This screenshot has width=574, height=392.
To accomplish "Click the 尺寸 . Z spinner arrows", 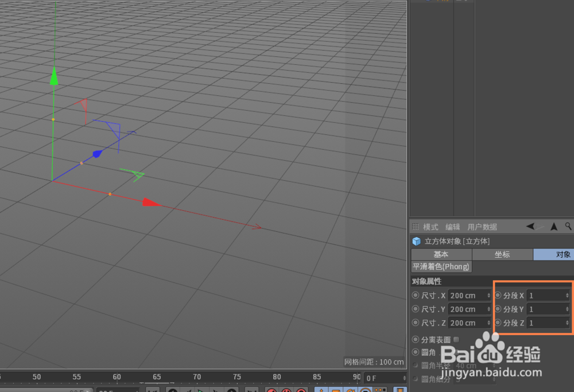I will tap(488, 323).
